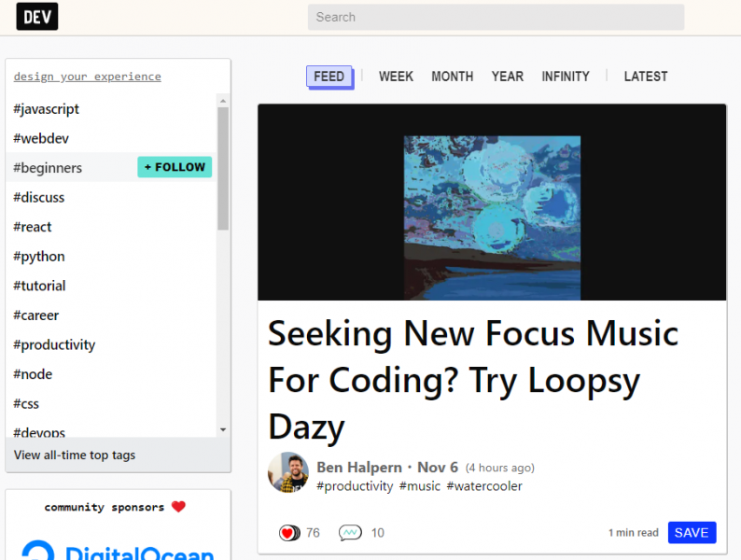
Task: Follow the #beginners tag
Action: coord(175,167)
